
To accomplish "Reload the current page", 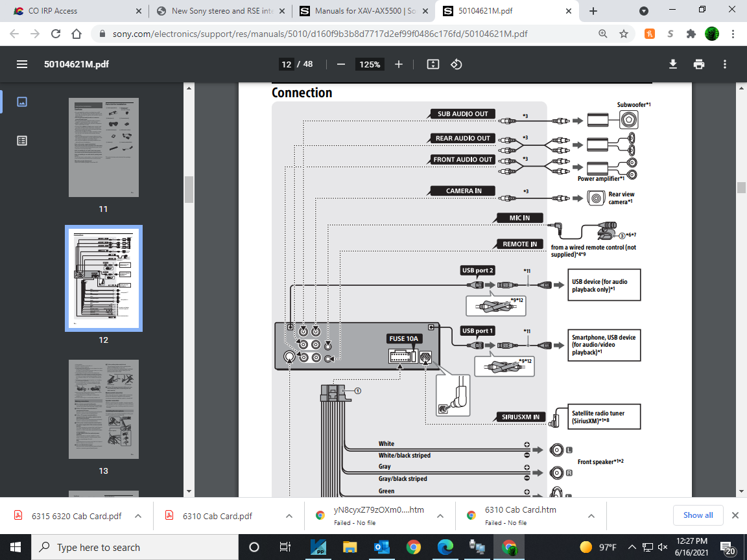I will click(56, 34).
